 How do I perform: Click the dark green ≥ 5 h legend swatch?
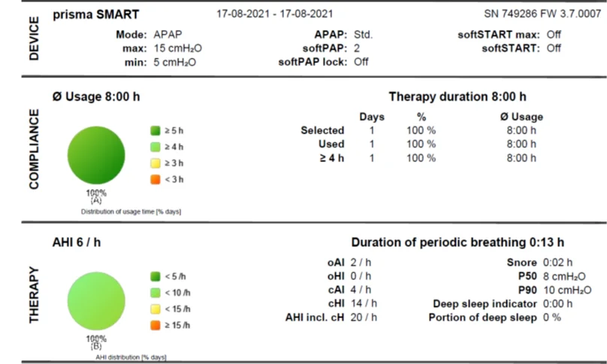pos(156,129)
